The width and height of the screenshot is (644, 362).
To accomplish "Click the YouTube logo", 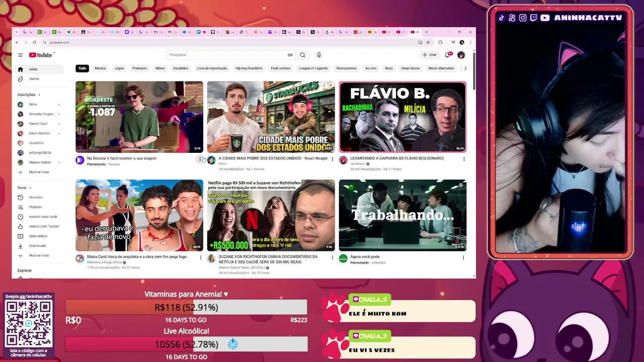I will 41,55.
